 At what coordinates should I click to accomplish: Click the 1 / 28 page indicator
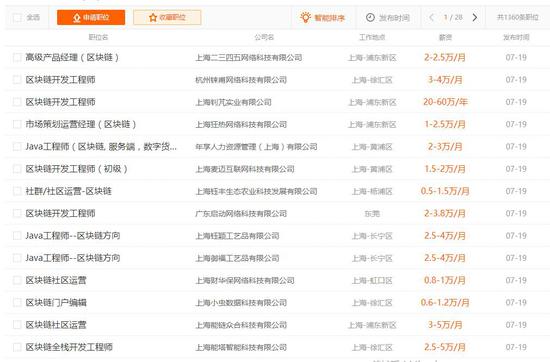pyautogui.click(x=453, y=18)
